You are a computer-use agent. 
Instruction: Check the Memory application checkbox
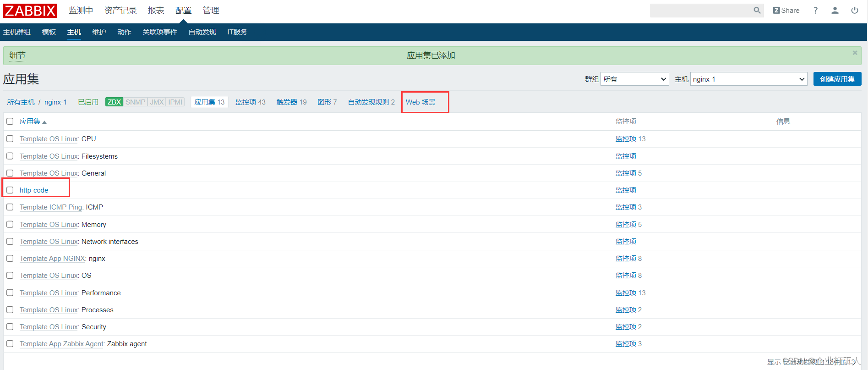(10, 225)
